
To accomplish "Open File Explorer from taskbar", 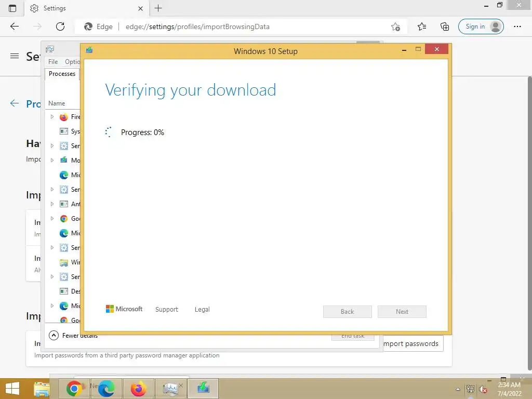I will pyautogui.click(x=42, y=389).
